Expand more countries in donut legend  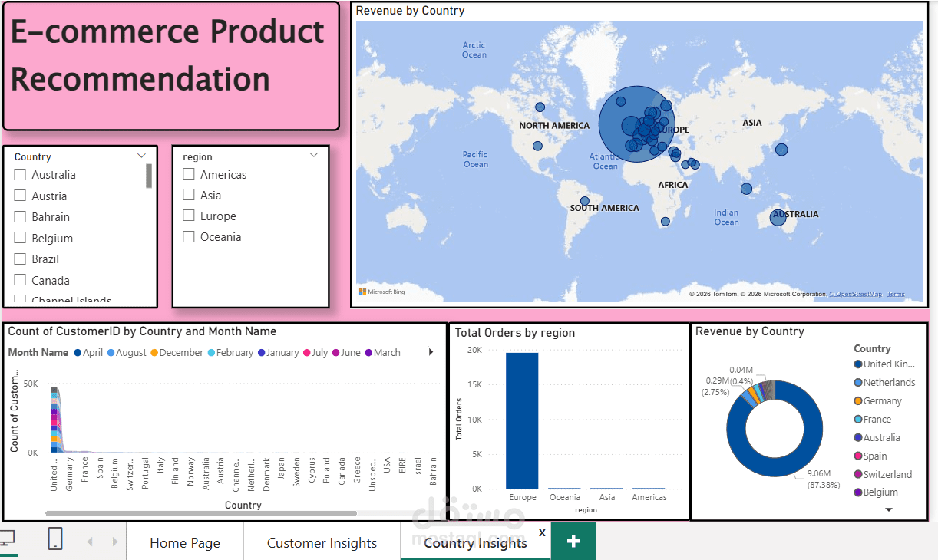889,509
